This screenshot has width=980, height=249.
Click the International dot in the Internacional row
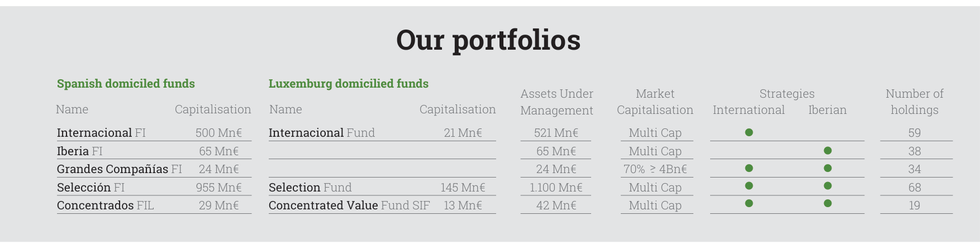749,132
